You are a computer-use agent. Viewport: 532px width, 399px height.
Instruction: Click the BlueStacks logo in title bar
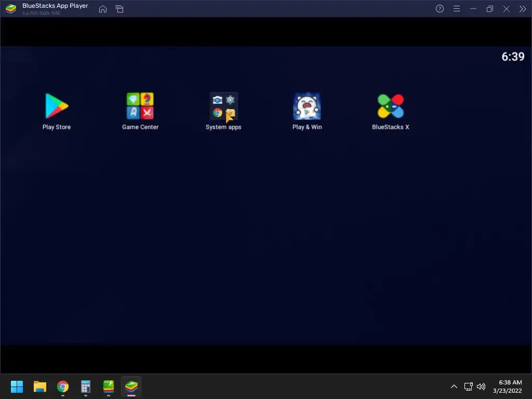pyautogui.click(x=11, y=9)
